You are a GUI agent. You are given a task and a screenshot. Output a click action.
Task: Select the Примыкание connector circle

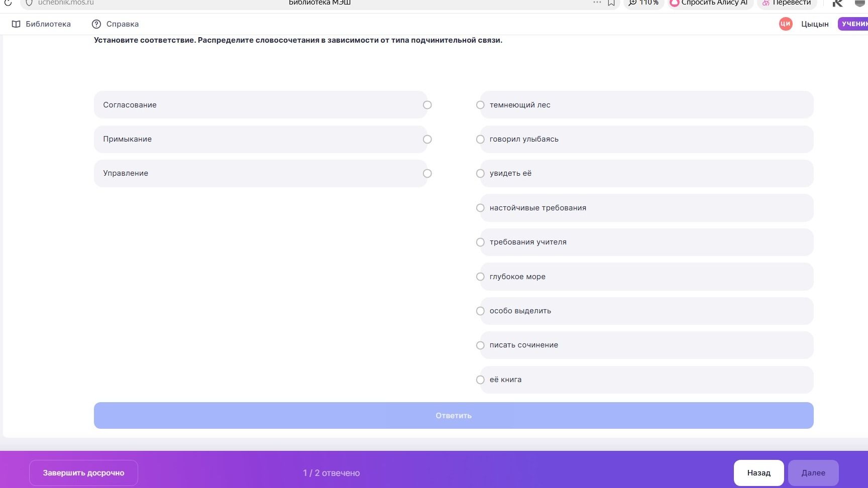(x=427, y=139)
